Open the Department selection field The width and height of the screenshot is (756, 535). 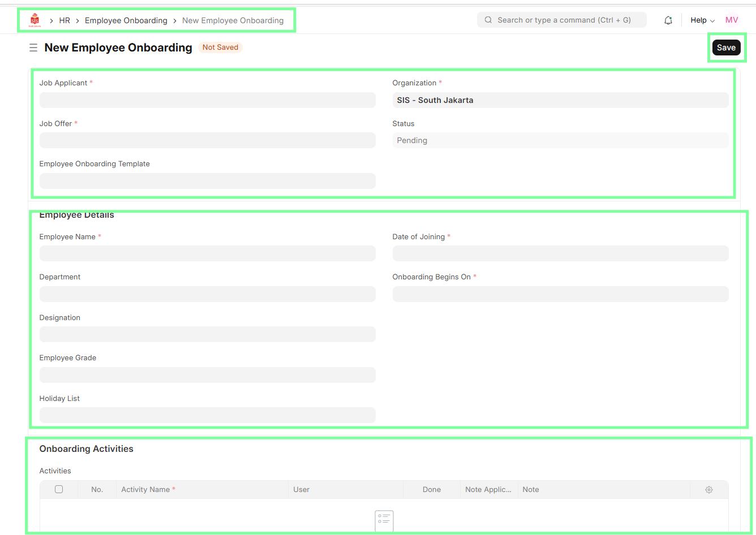click(207, 294)
